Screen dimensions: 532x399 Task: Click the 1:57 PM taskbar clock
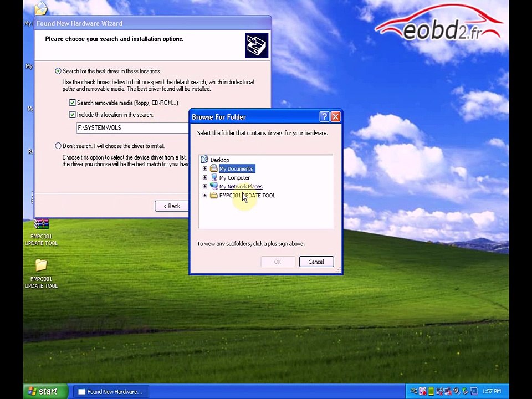pyautogui.click(x=492, y=391)
